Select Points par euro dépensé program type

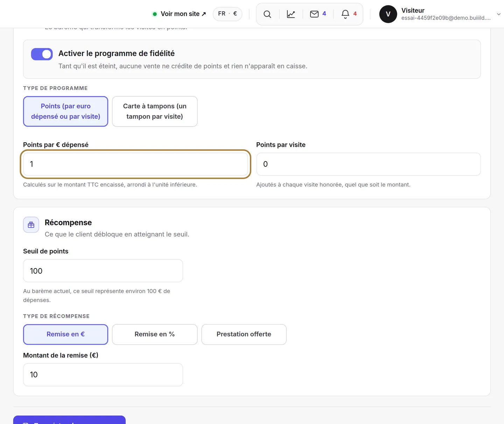tap(65, 111)
